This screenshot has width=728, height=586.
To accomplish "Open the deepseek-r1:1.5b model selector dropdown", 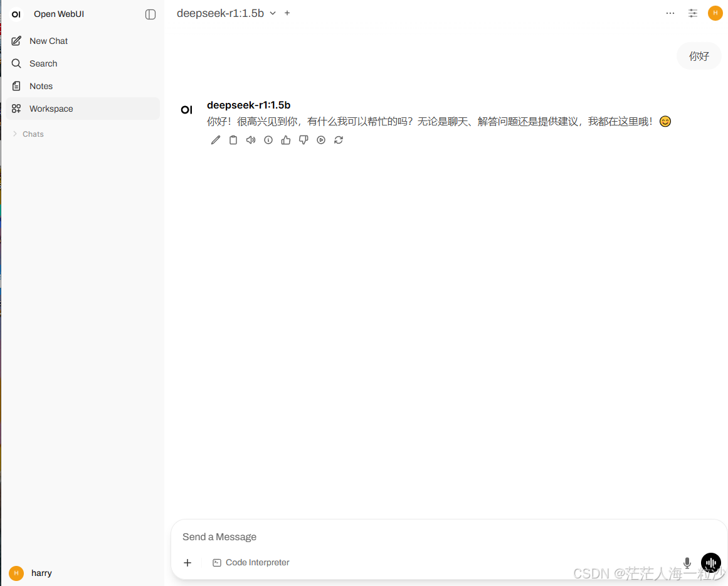I will coord(226,13).
